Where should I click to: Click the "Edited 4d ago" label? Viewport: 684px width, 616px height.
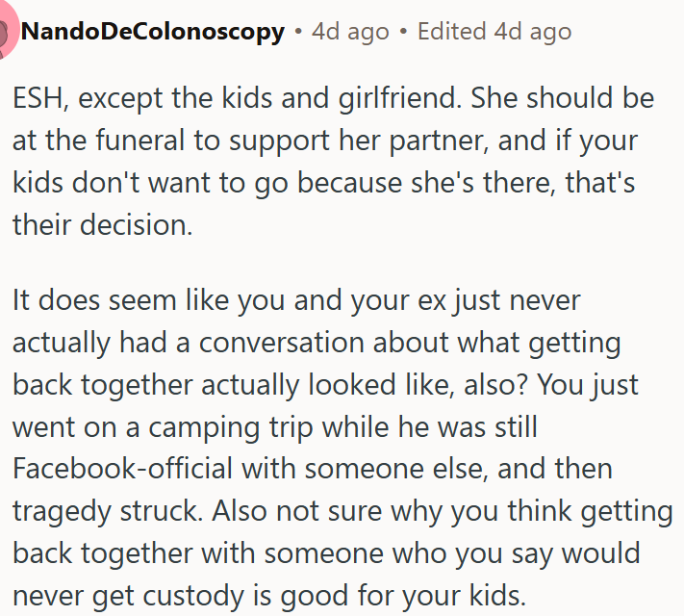(494, 32)
